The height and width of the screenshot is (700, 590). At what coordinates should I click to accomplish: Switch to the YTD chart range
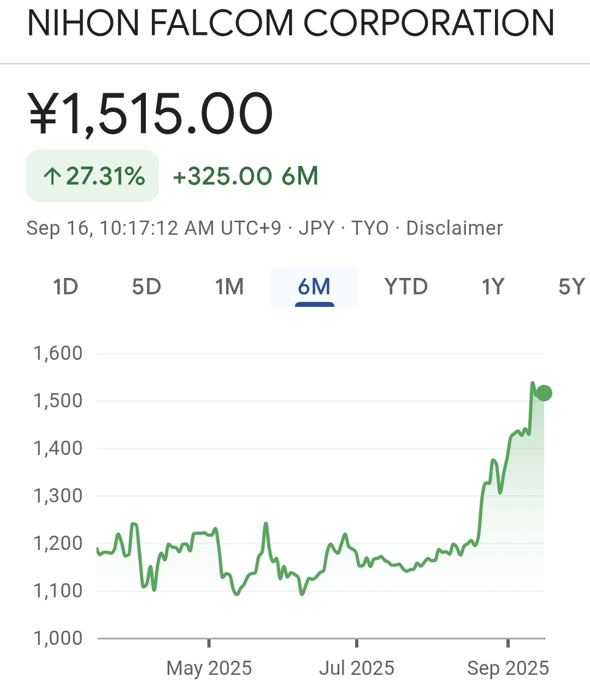click(x=406, y=287)
